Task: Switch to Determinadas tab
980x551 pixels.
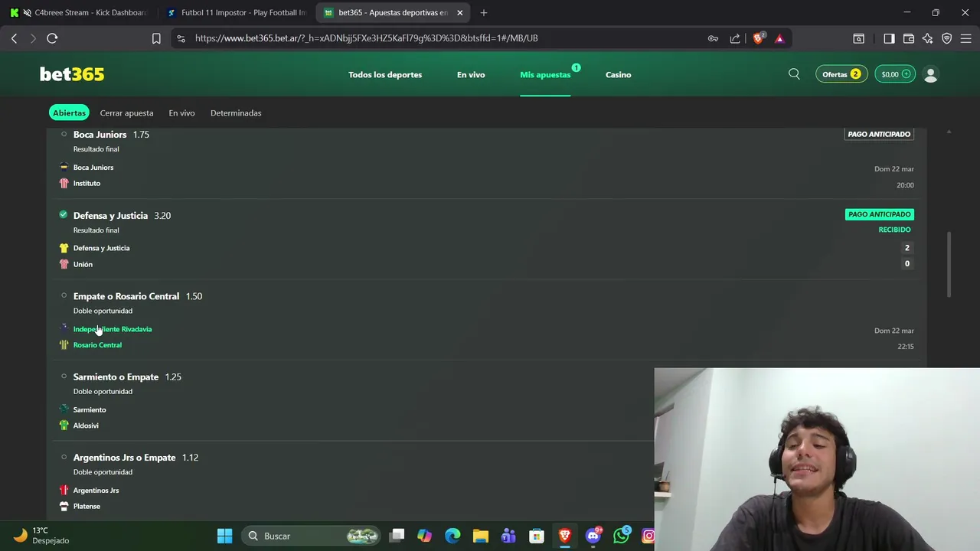Action: (x=236, y=112)
